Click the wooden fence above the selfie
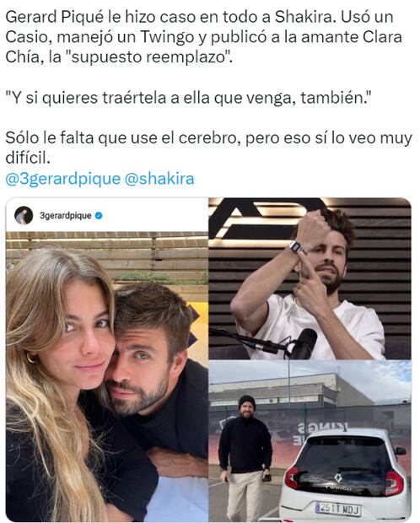Screen dimensions: 420x523 click(107, 254)
